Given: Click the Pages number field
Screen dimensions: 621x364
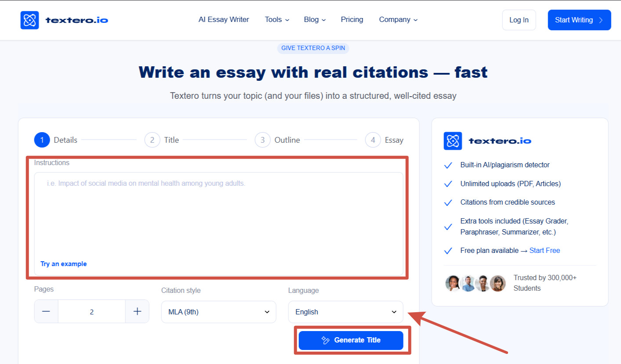Looking at the screenshot, I should pos(92,312).
